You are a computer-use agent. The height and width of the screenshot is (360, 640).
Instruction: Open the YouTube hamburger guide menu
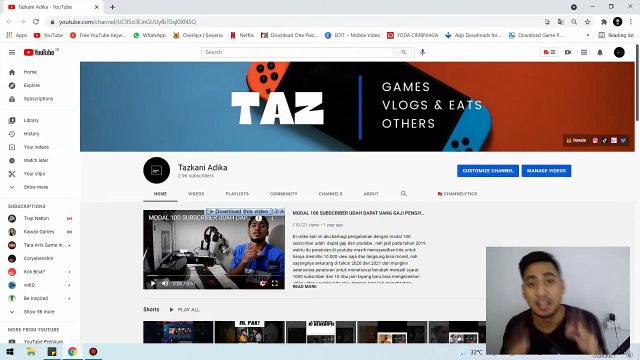point(12,52)
